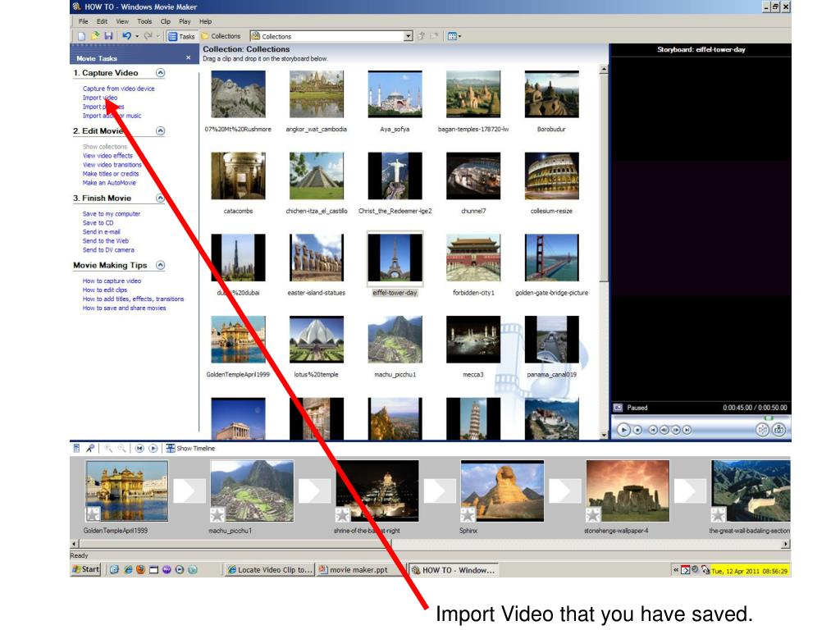
Task: Click Send to DV camera link
Action: click(108, 250)
